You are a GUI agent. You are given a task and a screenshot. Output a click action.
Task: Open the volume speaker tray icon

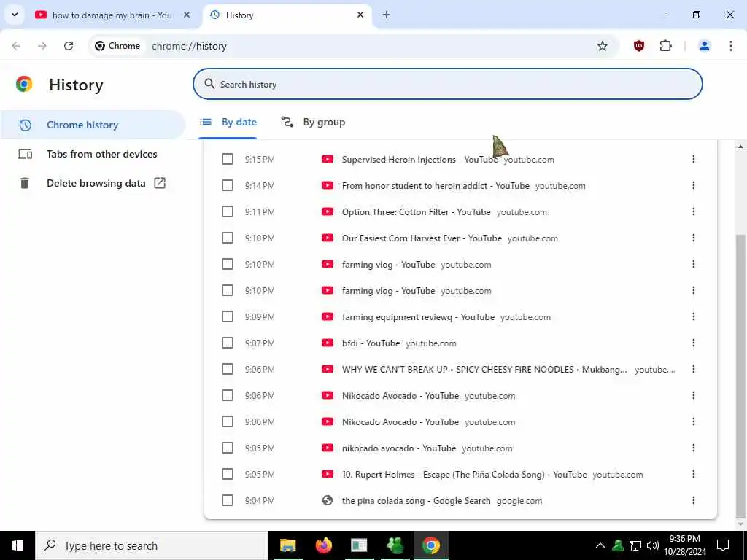(653, 545)
